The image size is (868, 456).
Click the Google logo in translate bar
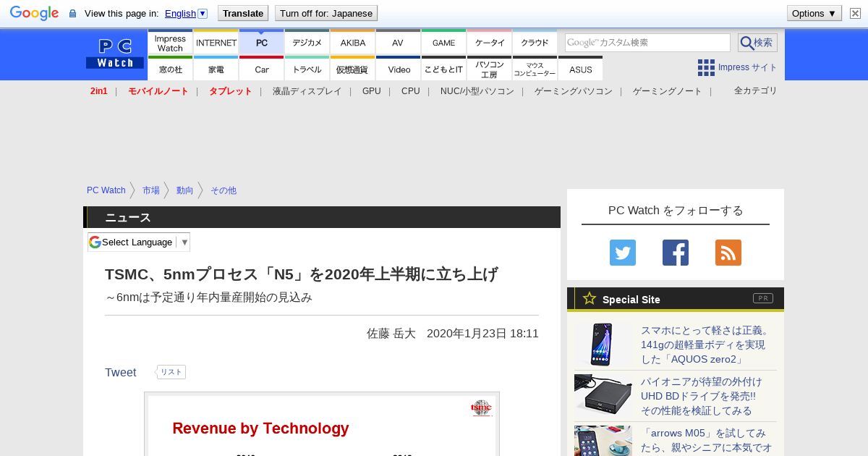point(34,13)
